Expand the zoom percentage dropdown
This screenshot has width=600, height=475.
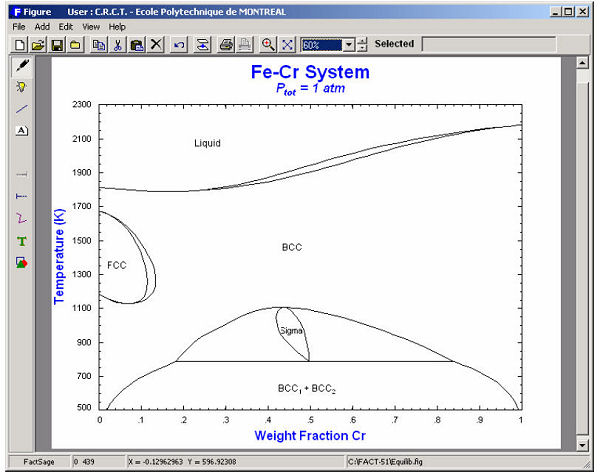coord(348,45)
